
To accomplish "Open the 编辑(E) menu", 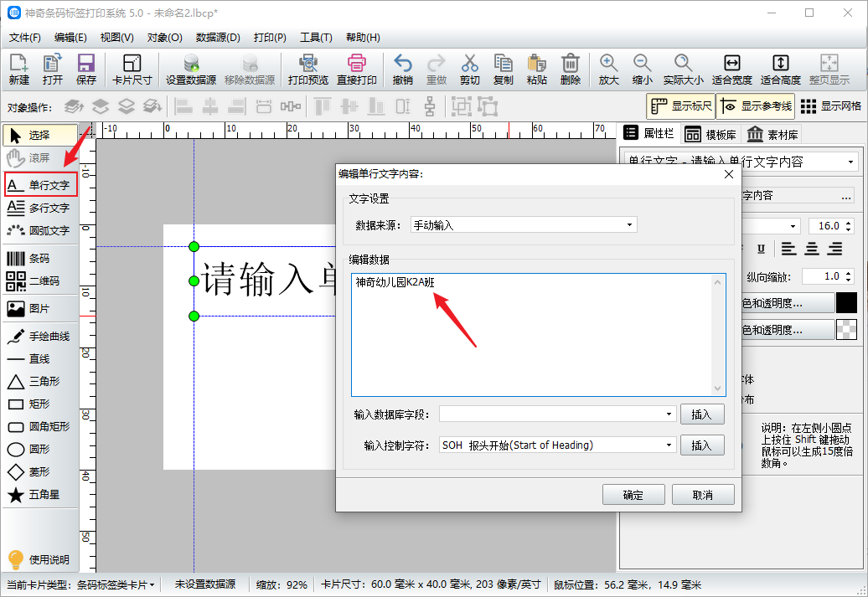I will coord(70,37).
